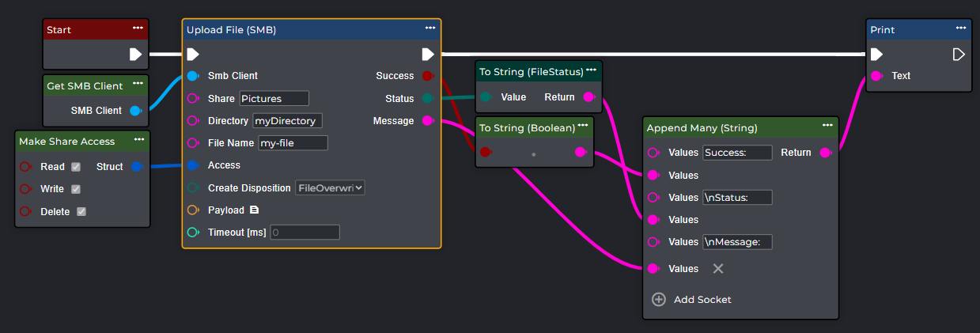Open the Make Share Access options menu
The width and height of the screenshot is (980, 333).
point(138,139)
